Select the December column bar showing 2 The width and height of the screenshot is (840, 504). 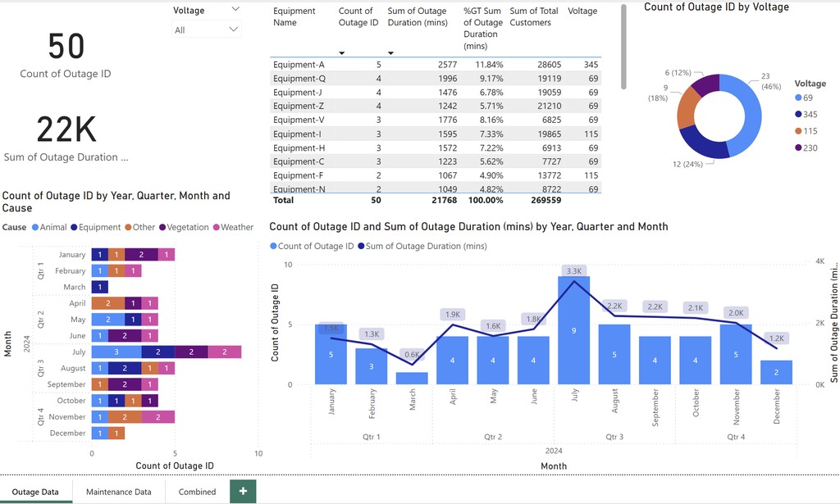point(776,372)
